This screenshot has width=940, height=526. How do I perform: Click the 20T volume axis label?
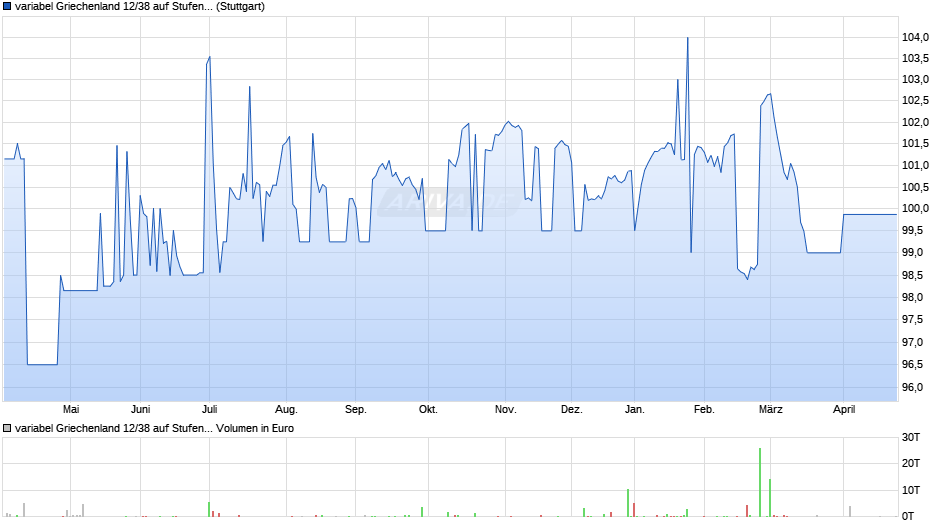(911, 463)
